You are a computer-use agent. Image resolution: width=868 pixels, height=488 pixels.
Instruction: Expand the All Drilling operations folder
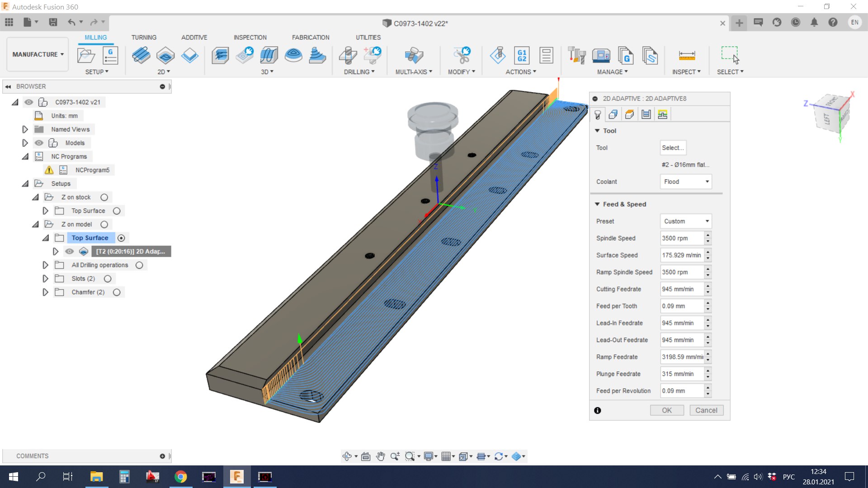pyautogui.click(x=45, y=265)
